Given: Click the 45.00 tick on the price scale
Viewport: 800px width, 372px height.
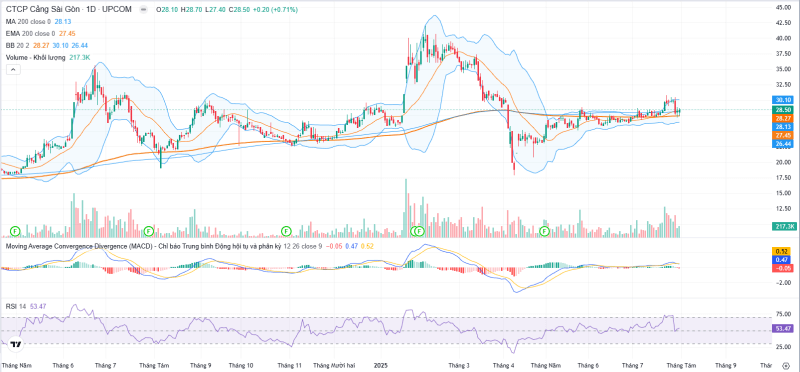Looking at the screenshot, I should click(783, 8).
